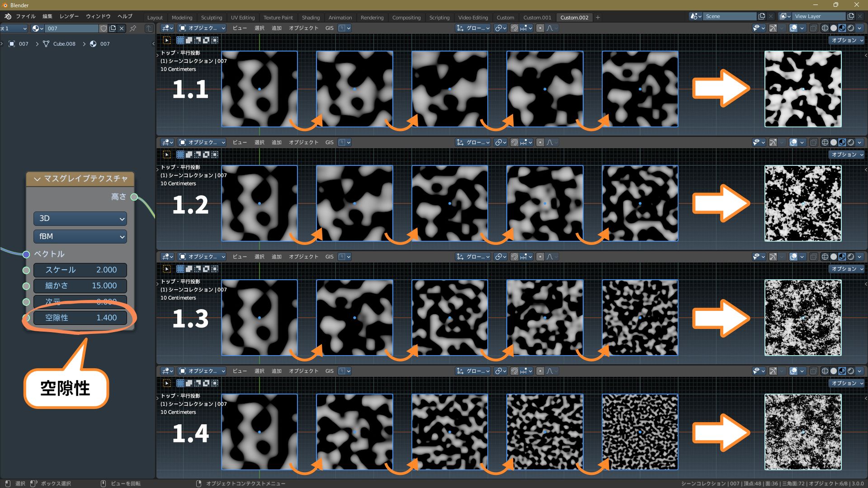Open editor type selector in top viewport
This screenshot has height=488, width=868.
pos(167,28)
